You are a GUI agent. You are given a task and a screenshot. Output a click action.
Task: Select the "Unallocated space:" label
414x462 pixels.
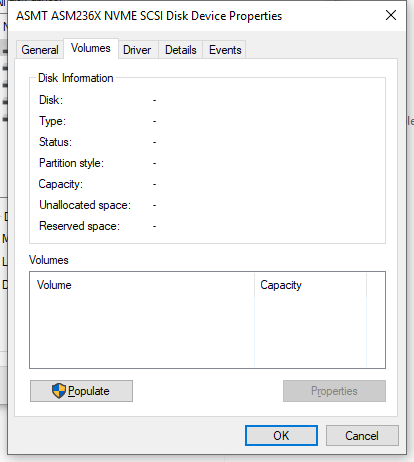pyautogui.click(x=85, y=205)
